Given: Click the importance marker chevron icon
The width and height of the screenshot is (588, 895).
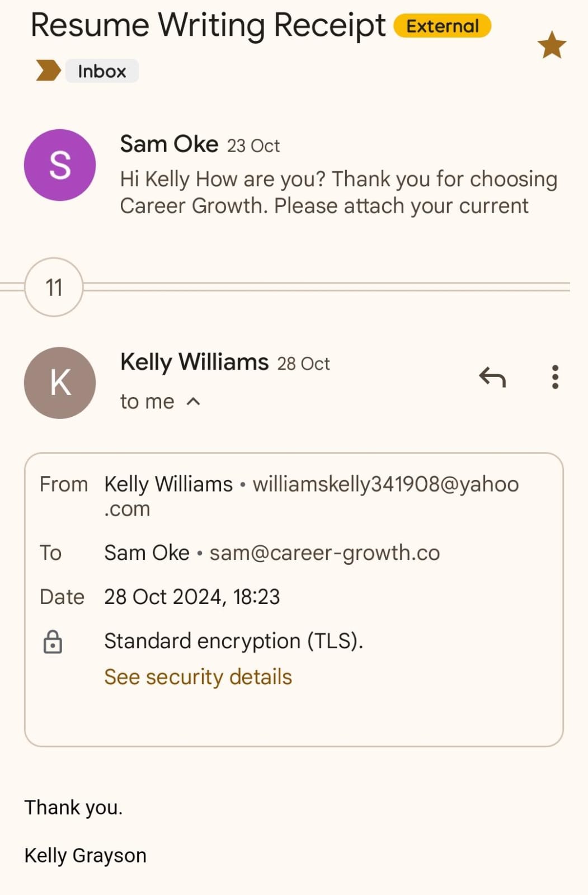Looking at the screenshot, I should click(48, 71).
